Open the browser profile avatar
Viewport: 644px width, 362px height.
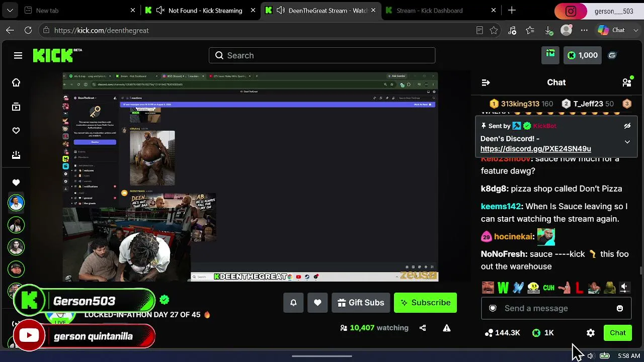pos(566,30)
